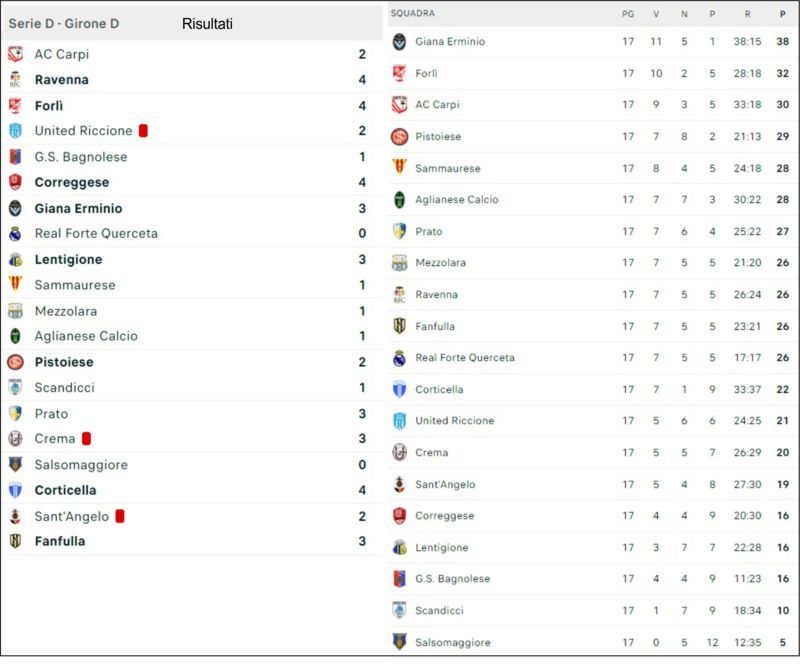Image resolution: width=800 pixels, height=666 pixels.
Task: Click red card marker next to Sant'Angelo
Action: coord(120,516)
